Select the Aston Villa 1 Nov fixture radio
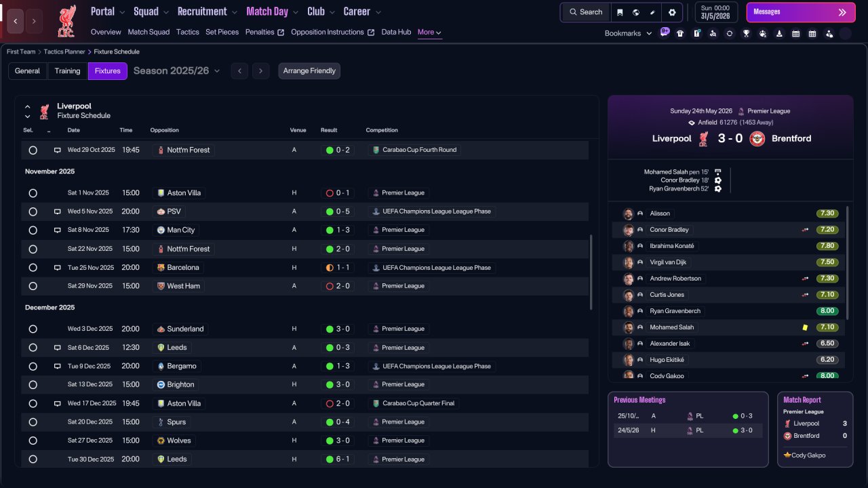This screenshot has width=868, height=488. point(33,193)
